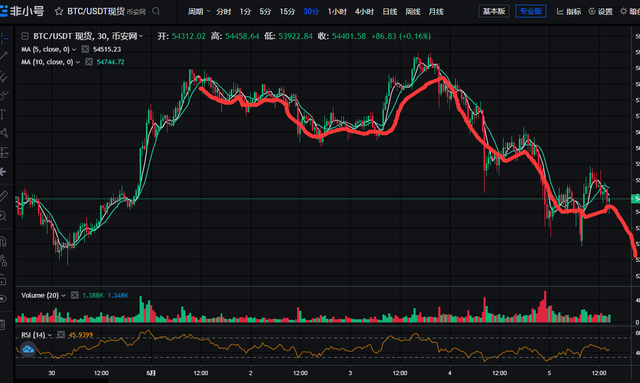Collapse the chart legend with minus box
The width and height of the screenshot is (640, 383).
coord(24,36)
